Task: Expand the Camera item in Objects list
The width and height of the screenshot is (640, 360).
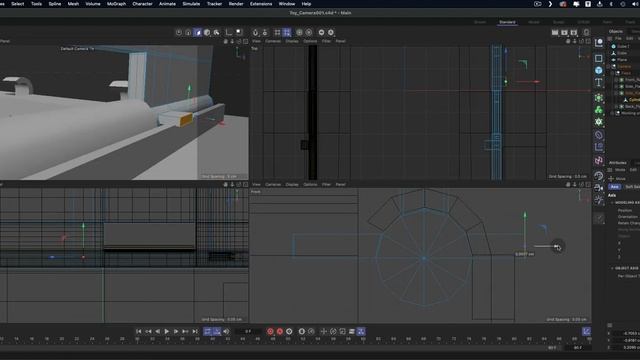Action: [609, 66]
